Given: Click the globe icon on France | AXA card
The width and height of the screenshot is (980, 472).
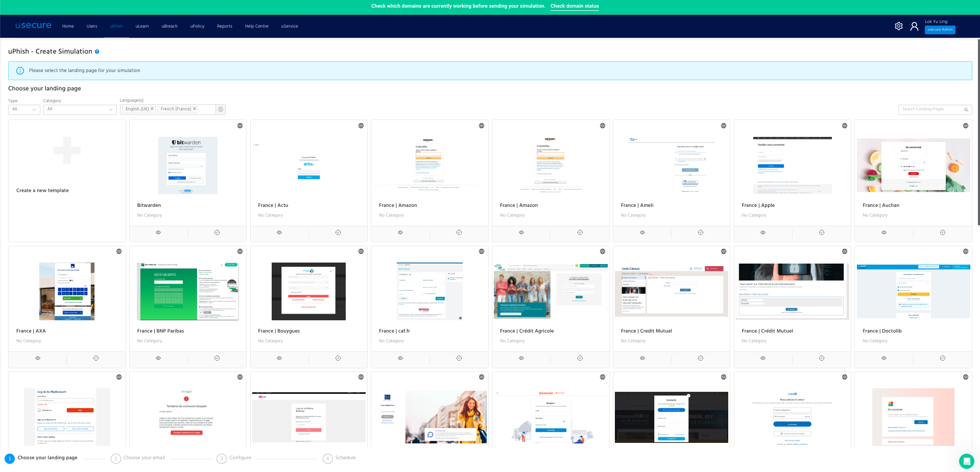Looking at the screenshot, I should (x=119, y=251).
